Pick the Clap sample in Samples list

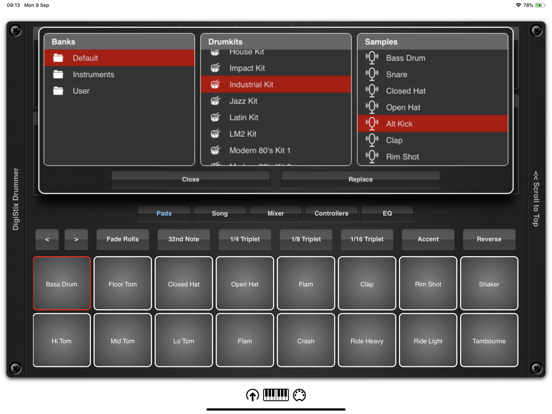[x=433, y=140]
